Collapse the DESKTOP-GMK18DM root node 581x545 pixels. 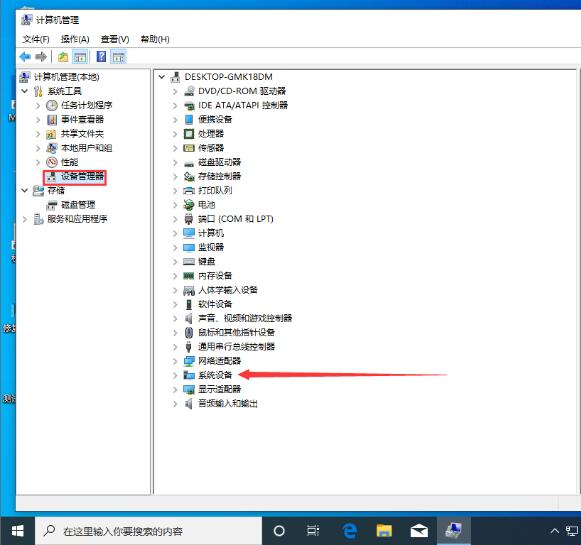[x=162, y=77]
